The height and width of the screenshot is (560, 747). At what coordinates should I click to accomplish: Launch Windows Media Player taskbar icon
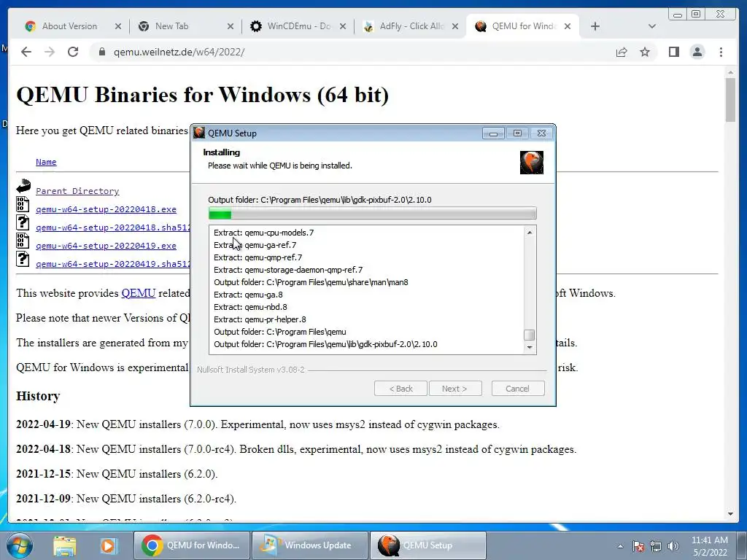[108, 545]
